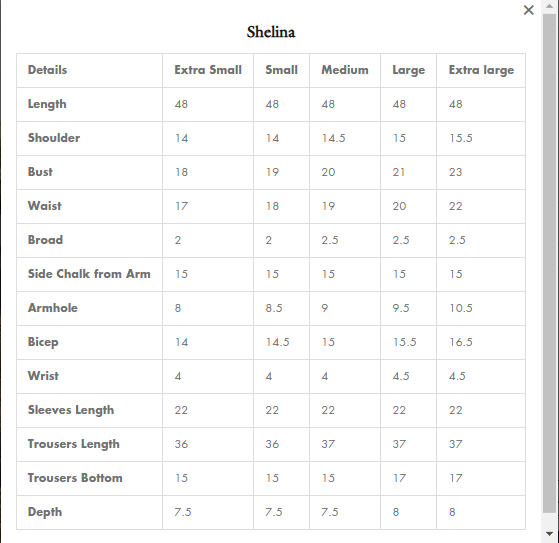Select the Extra Small column header
The width and height of the screenshot is (559, 543).
208,70
